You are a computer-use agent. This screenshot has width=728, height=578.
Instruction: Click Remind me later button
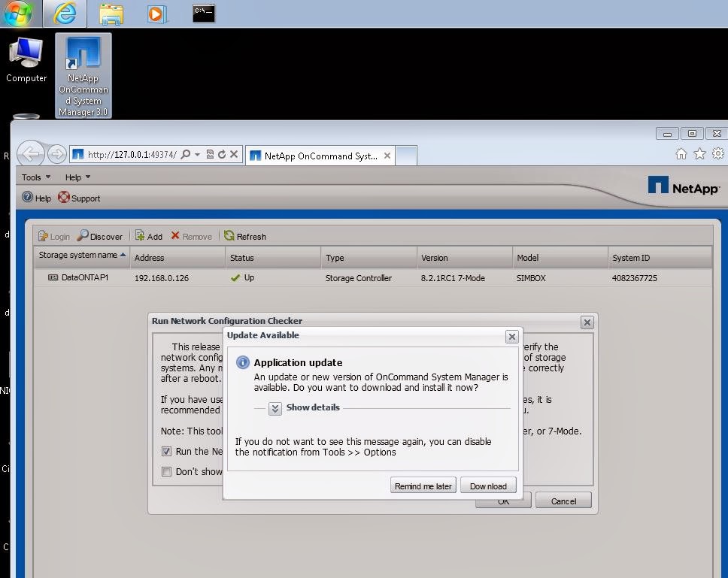pyautogui.click(x=423, y=486)
